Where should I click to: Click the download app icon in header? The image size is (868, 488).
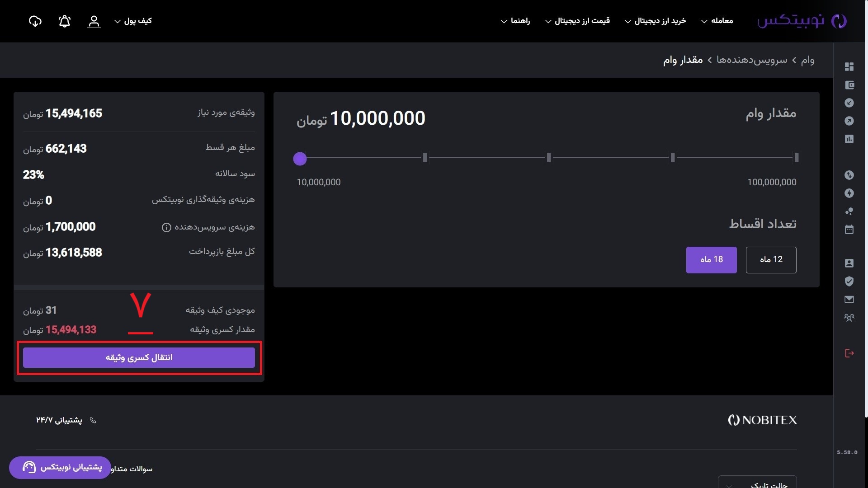tap(35, 21)
